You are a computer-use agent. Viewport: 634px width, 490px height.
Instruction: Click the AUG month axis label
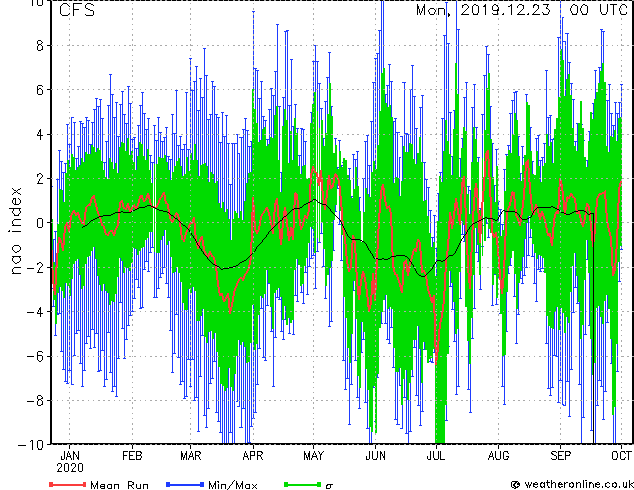coord(498,456)
